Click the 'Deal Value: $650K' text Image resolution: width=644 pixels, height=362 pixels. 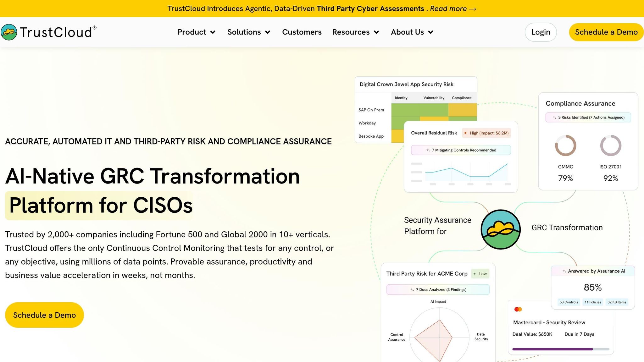click(532, 334)
